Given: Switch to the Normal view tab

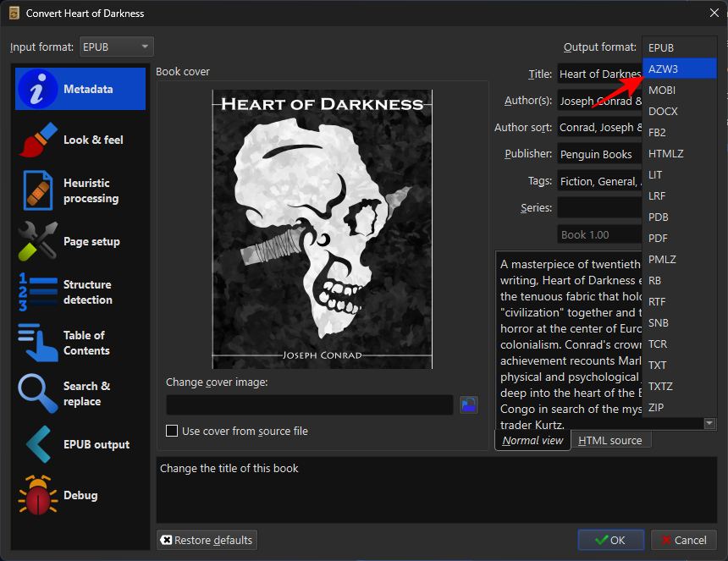Looking at the screenshot, I should point(532,440).
